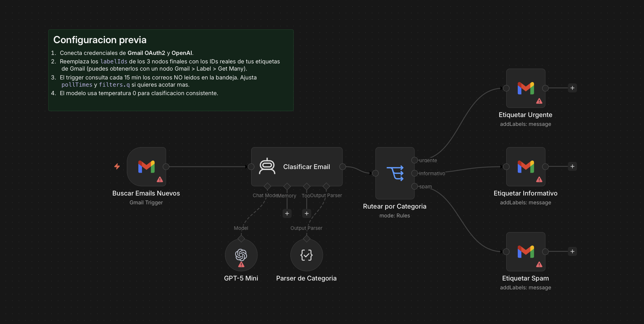Click the Gmail icon on Buscar Emails Nuevos node
The height and width of the screenshot is (324, 644).
146,166
